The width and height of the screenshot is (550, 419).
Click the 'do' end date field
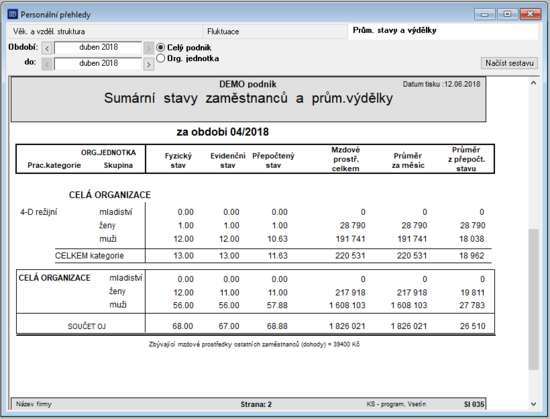tap(98, 64)
